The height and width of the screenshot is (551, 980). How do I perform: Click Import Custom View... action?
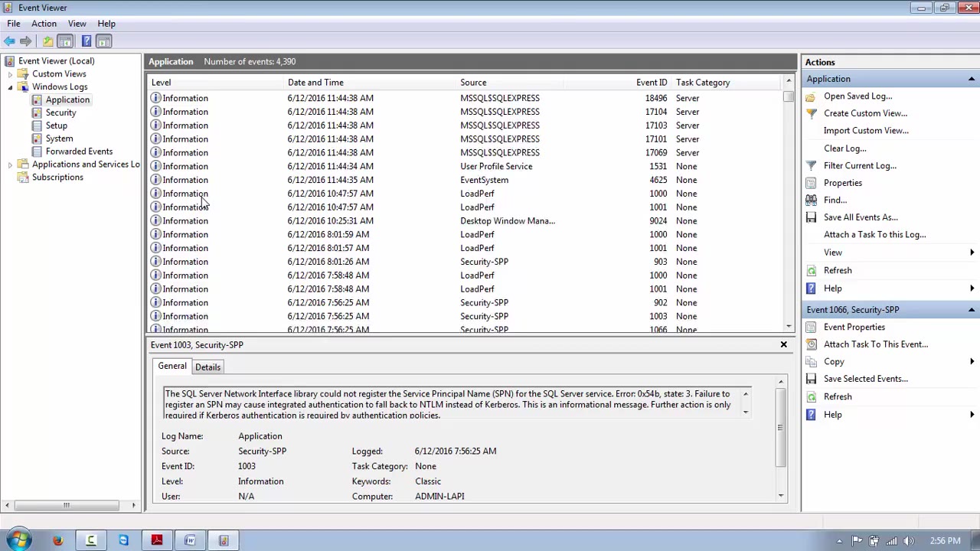pyautogui.click(x=866, y=131)
